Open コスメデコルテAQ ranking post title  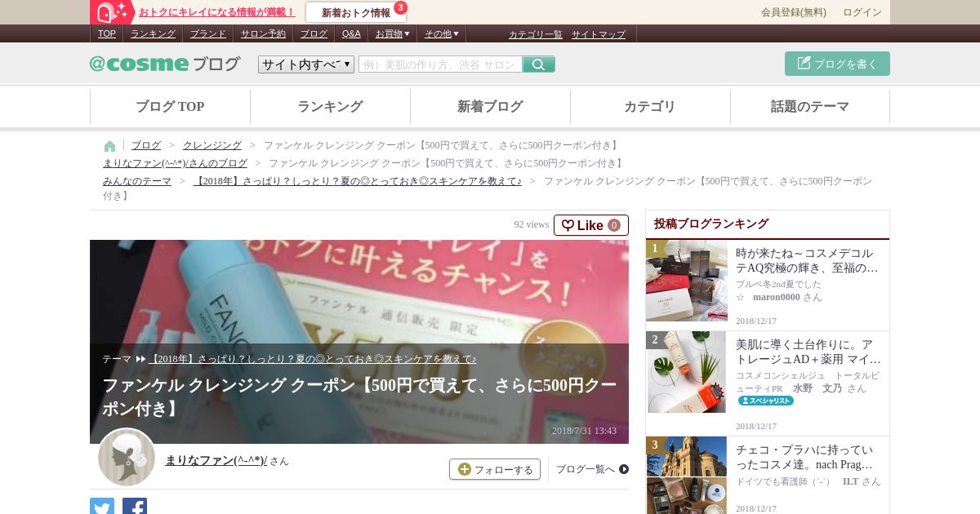807,260
